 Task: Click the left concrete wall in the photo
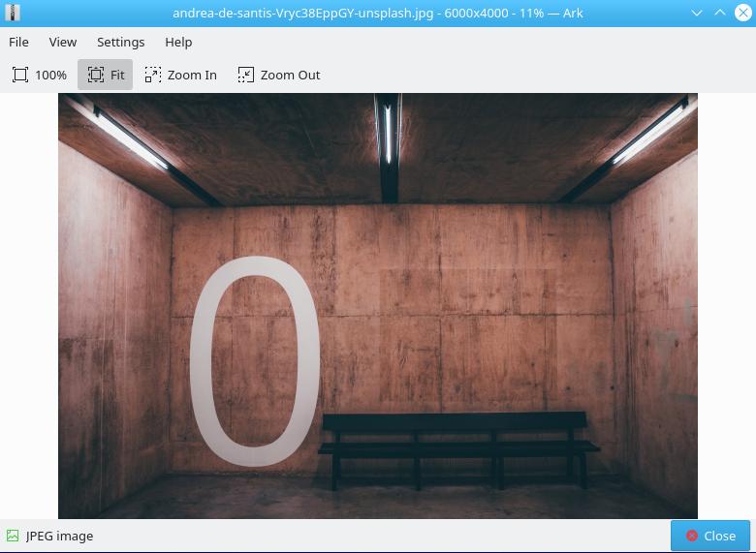111,320
